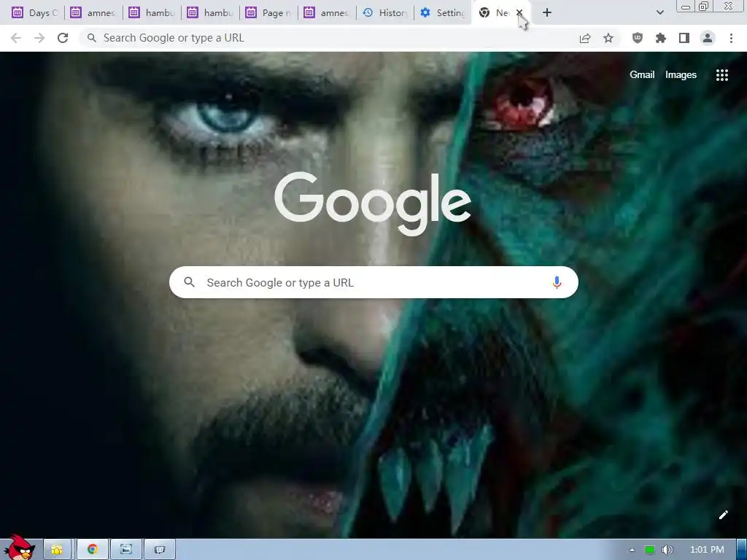This screenshot has height=560, width=747.
Task: Open the Share this page icon
Action: [x=585, y=38]
